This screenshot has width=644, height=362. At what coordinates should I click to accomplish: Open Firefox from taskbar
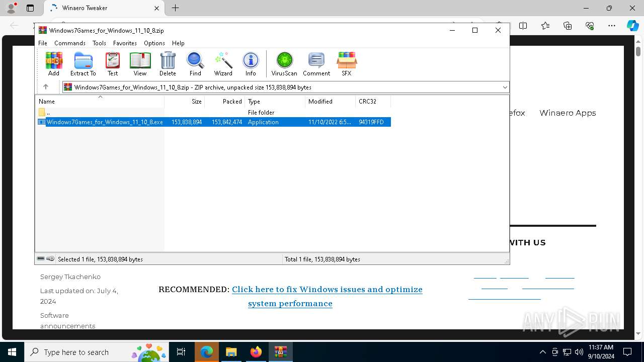coord(256,352)
